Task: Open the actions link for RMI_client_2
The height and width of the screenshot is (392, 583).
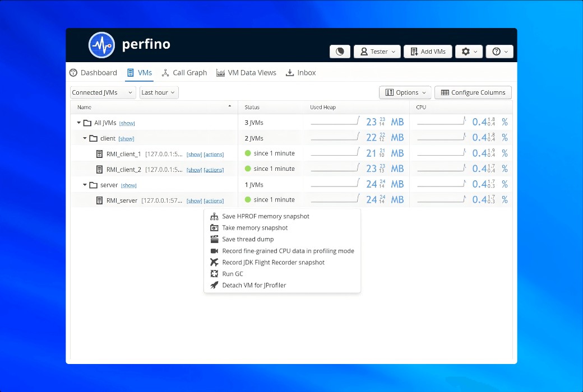Action: pos(214,170)
